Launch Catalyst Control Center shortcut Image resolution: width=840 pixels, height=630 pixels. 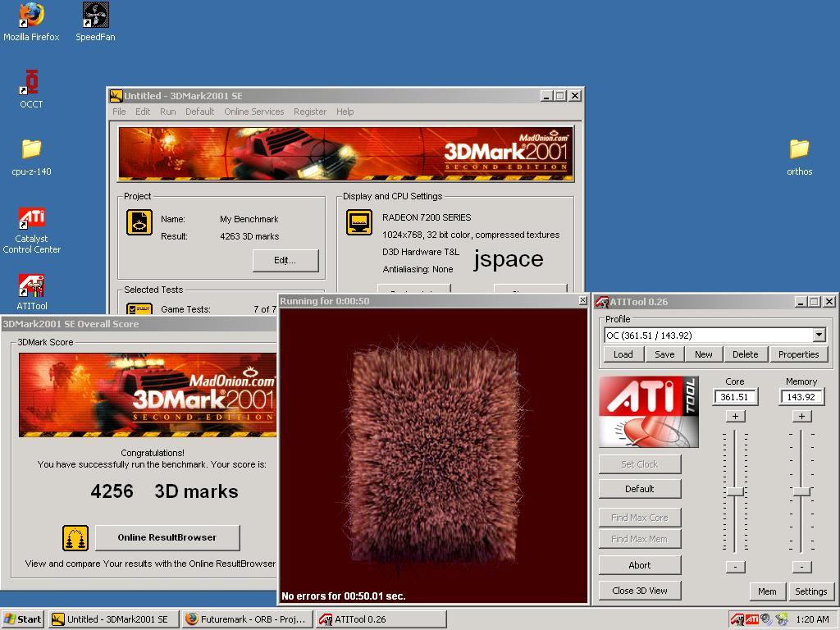31,231
